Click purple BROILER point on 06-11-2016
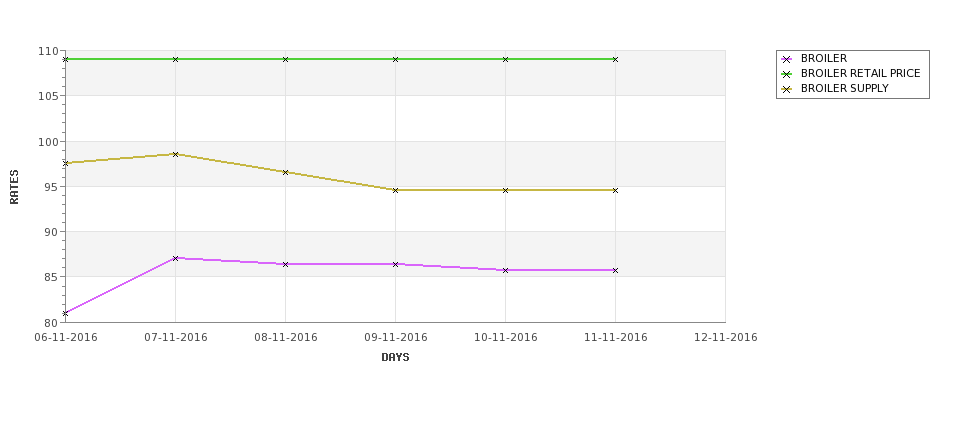This screenshot has height=429, width=975. click(65, 313)
